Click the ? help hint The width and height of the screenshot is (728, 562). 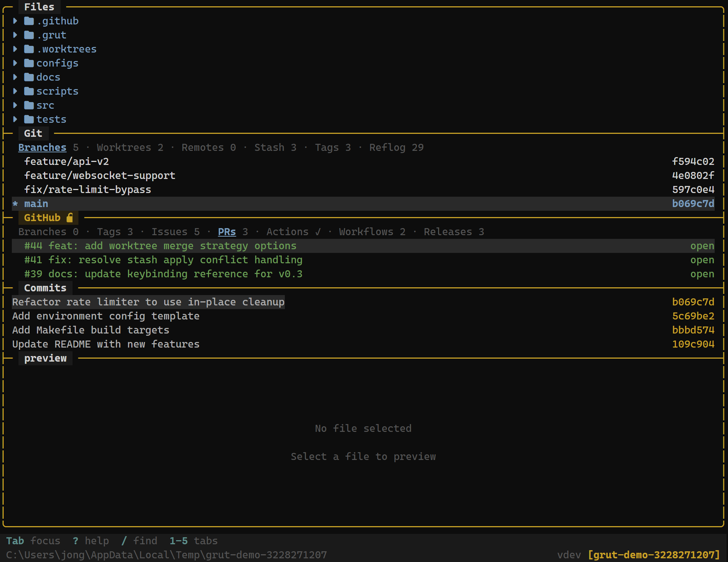91,541
